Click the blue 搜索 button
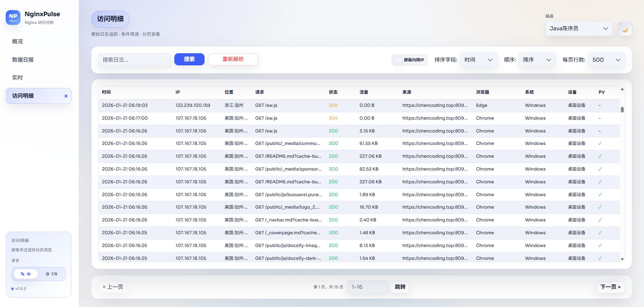644x307 pixels. tap(189, 59)
